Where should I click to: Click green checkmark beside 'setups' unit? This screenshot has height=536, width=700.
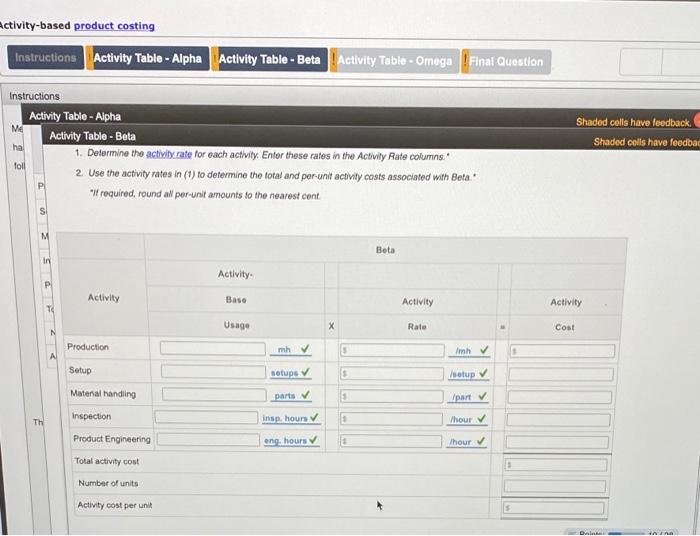click(305, 372)
